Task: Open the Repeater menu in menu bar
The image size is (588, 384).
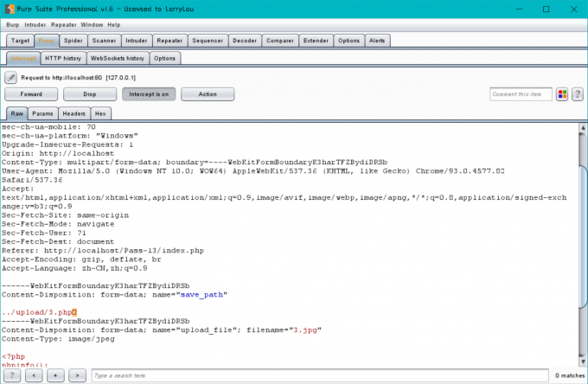Action: 64,25
